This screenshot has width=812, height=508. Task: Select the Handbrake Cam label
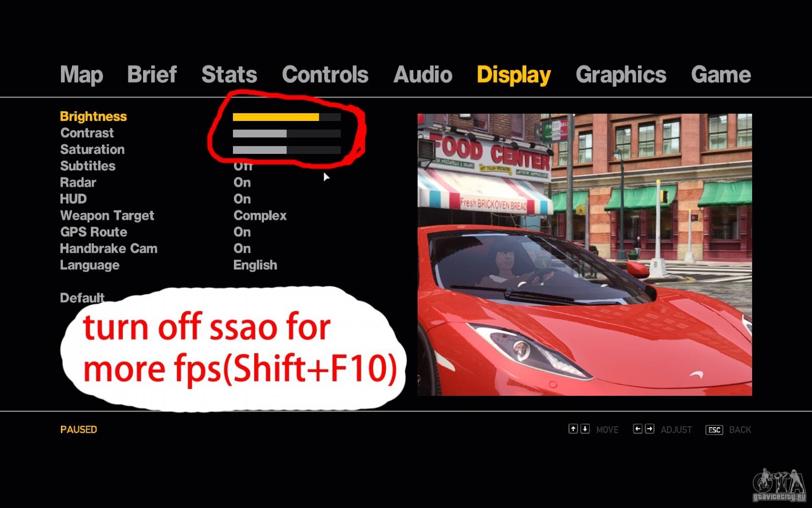tap(109, 248)
